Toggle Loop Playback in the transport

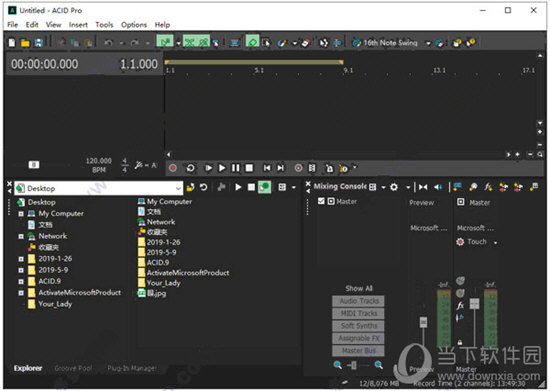tap(190, 168)
